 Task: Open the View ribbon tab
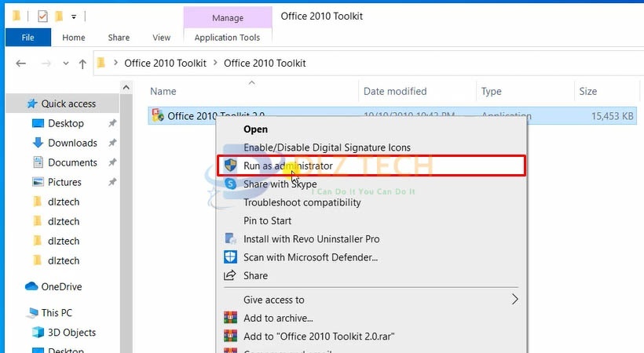(162, 38)
